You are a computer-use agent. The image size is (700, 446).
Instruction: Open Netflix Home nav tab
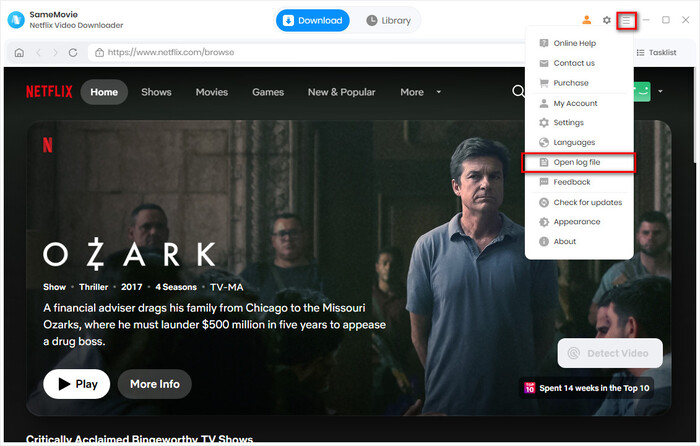tap(104, 92)
